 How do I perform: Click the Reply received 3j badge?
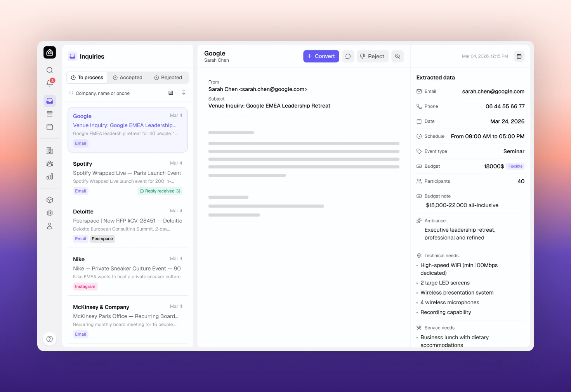tap(160, 191)
